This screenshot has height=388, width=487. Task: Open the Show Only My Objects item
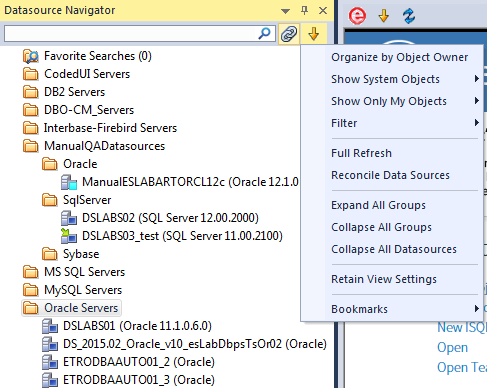click(389, 101)
